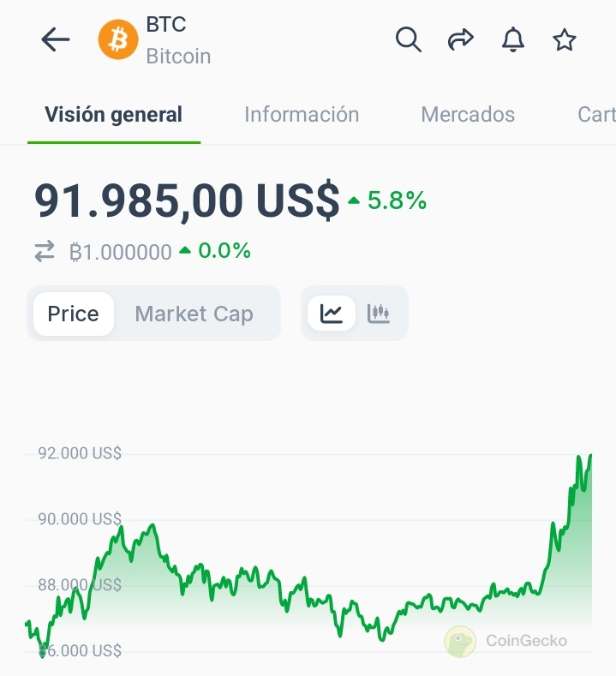Add Bitcoin to favorites with star
The image size is (616, 676).
click(565, 39)
